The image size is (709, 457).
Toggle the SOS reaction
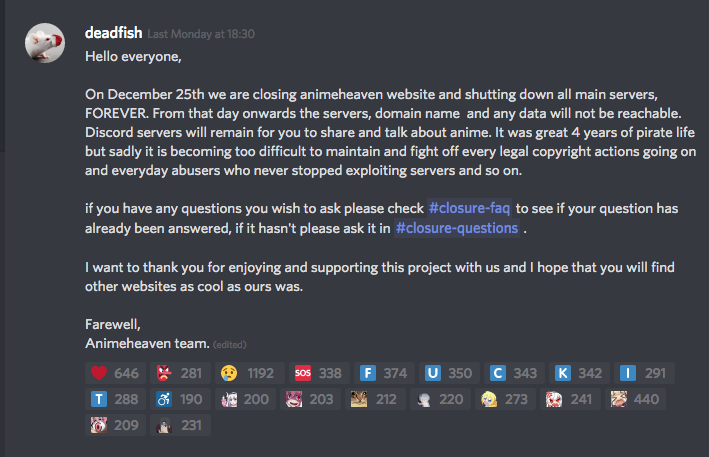pos(319,373)
